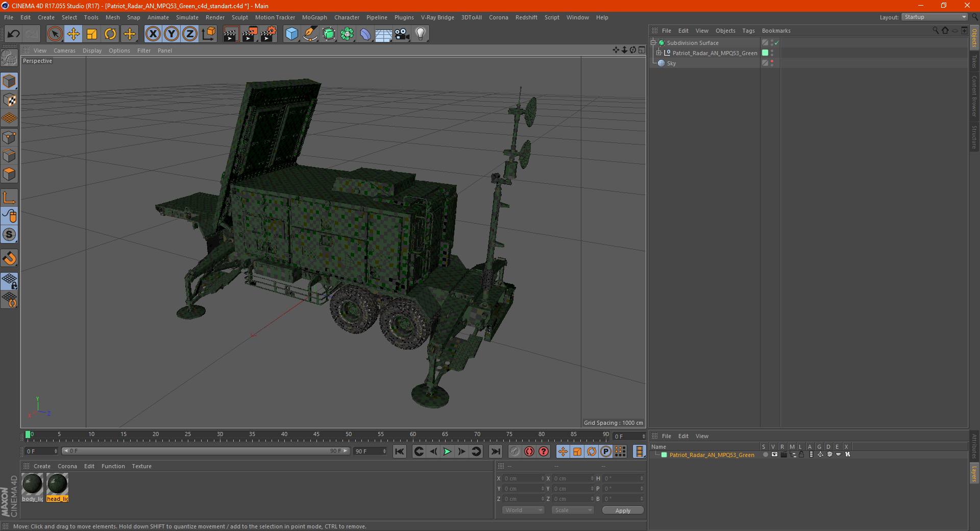Select the Sky object
The width and height of the screenshot is (980, 531).
coord(671,63)
